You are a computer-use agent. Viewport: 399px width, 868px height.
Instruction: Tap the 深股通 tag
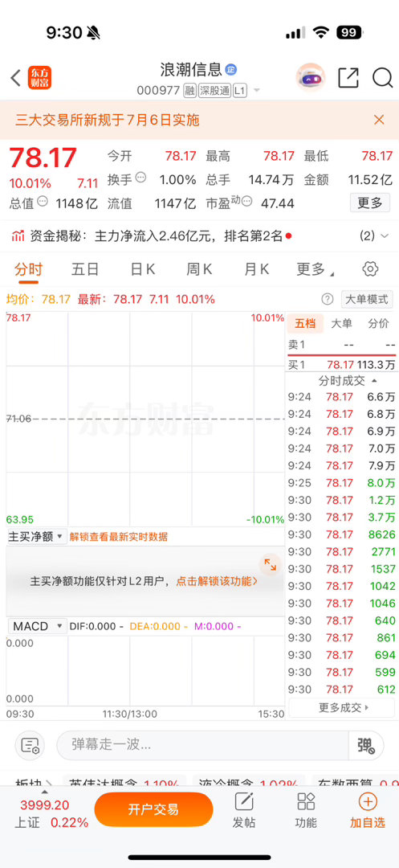(x=214, y=91)
